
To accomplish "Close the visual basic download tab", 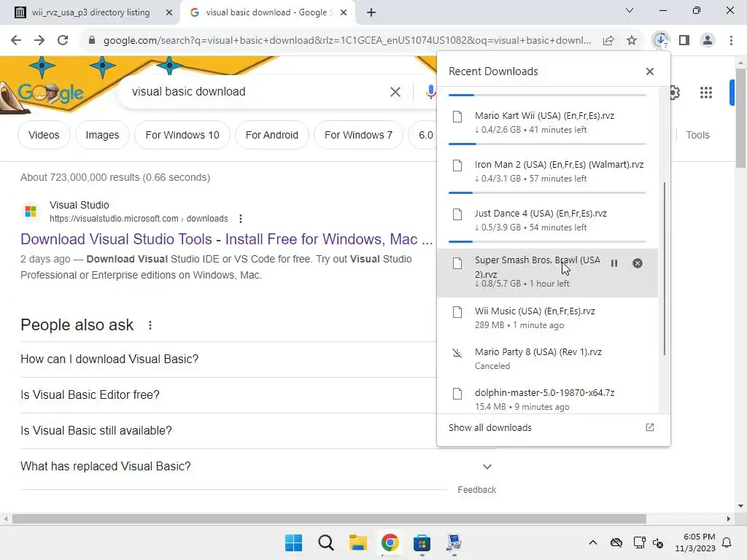I will tap(344, 12).
